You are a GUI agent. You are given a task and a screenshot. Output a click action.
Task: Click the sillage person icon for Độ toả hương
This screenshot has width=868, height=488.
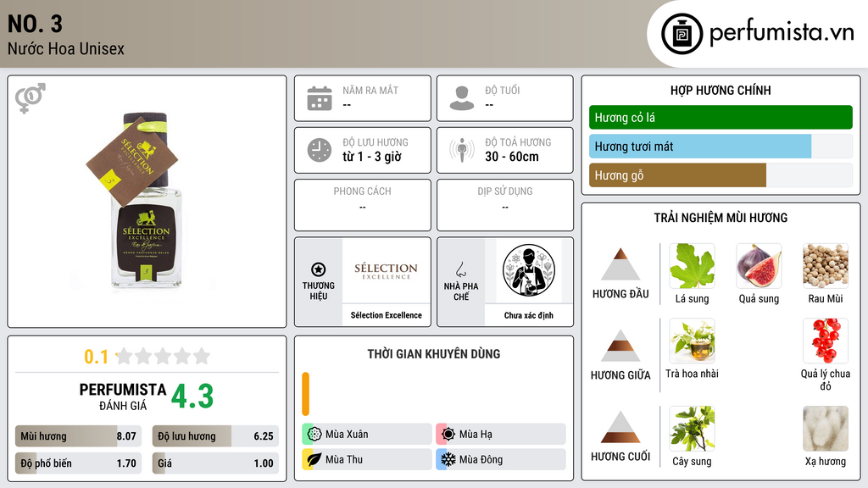(x=462, y=150)
